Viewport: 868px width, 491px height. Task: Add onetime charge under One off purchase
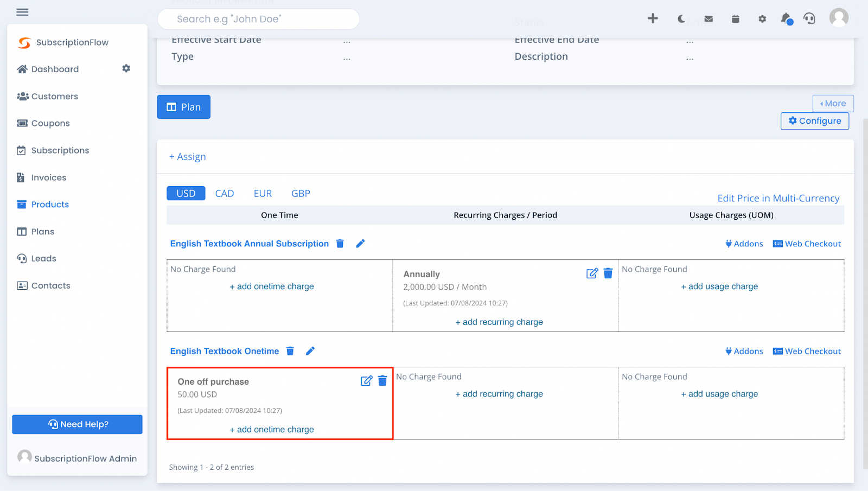click(x=272, y=429)
